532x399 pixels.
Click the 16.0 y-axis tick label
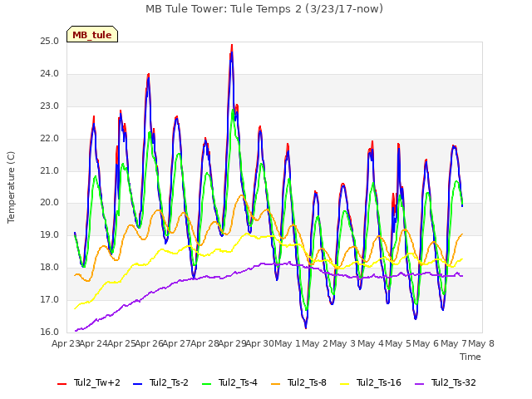50,332
